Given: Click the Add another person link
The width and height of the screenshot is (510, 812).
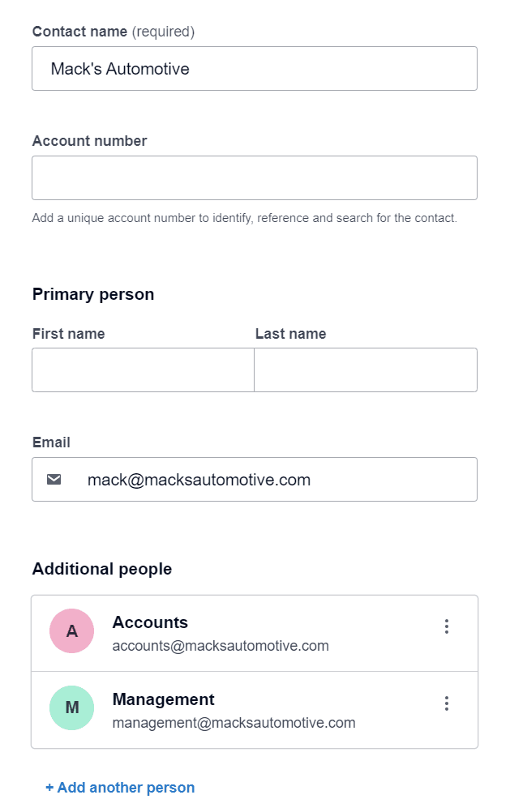Looking at the screenshot, I should 120,787.
